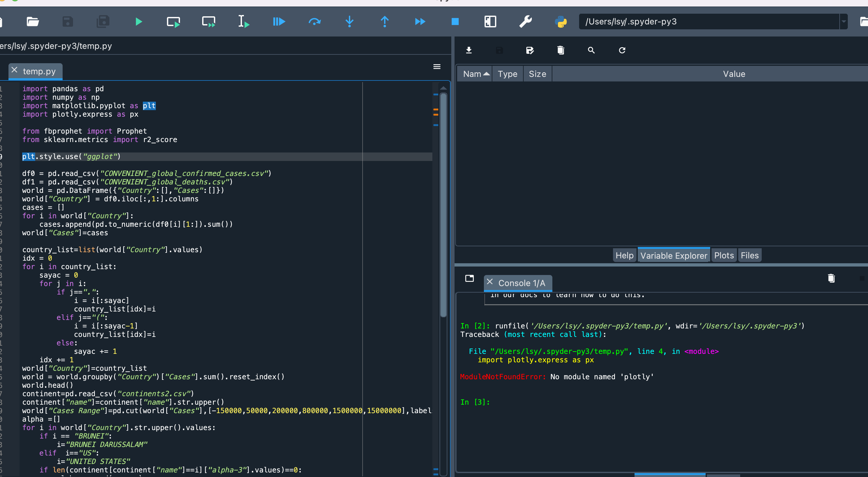
Task: Click scroll-up arrow of editor scrollbar
Action: click(443, 88)
